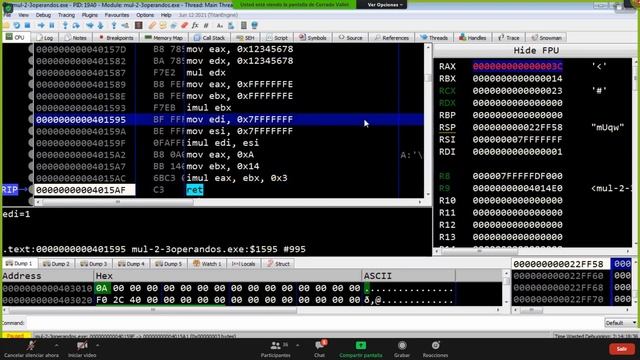Click the Run till return toolbar icon
Screen dimensions: 640x360
click(x=114, y=25)
